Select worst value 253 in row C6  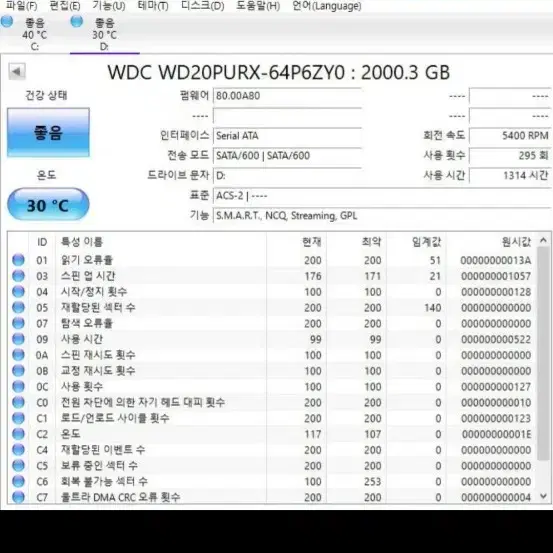tap(372, 482)
